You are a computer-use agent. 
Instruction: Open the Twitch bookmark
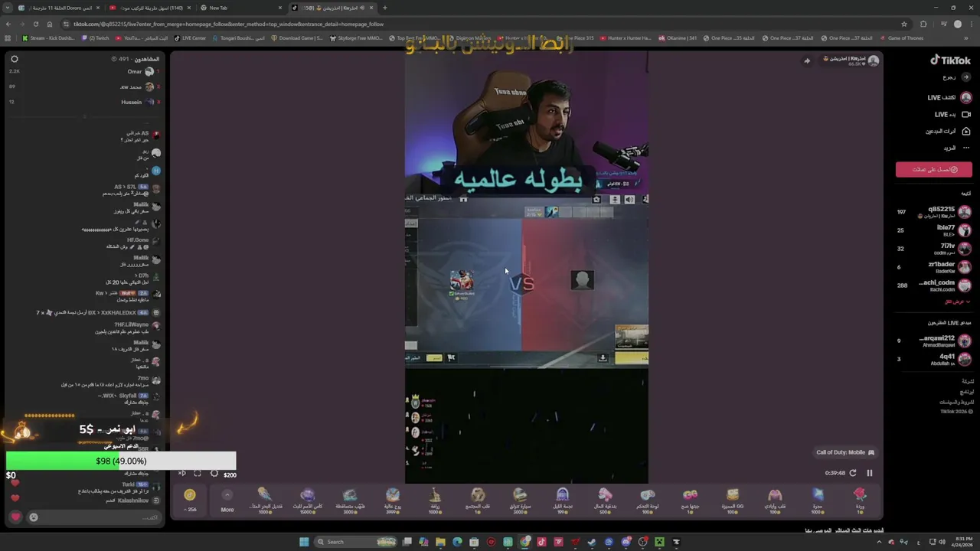click(x=96, y=38)
